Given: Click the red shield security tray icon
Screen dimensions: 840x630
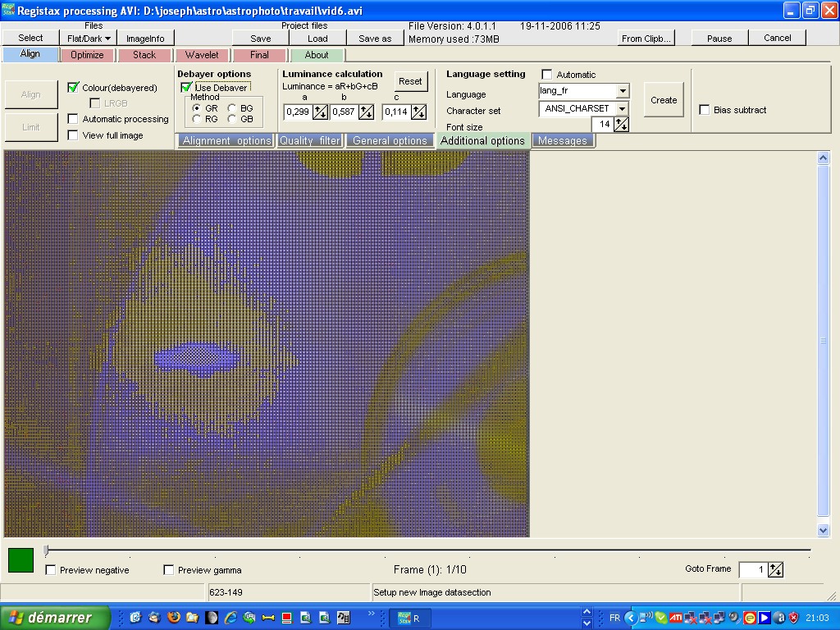Looking at the screenshot, I should (794, 619).
